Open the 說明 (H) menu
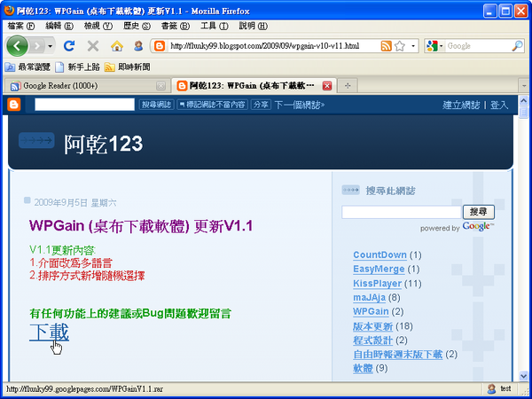 point(253,26)
